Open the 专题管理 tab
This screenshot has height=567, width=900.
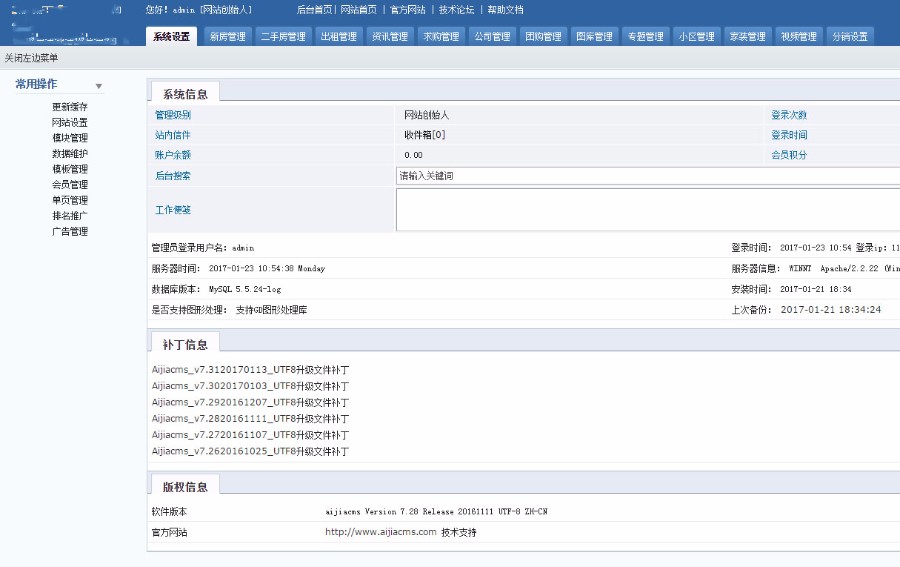point(645,36)
